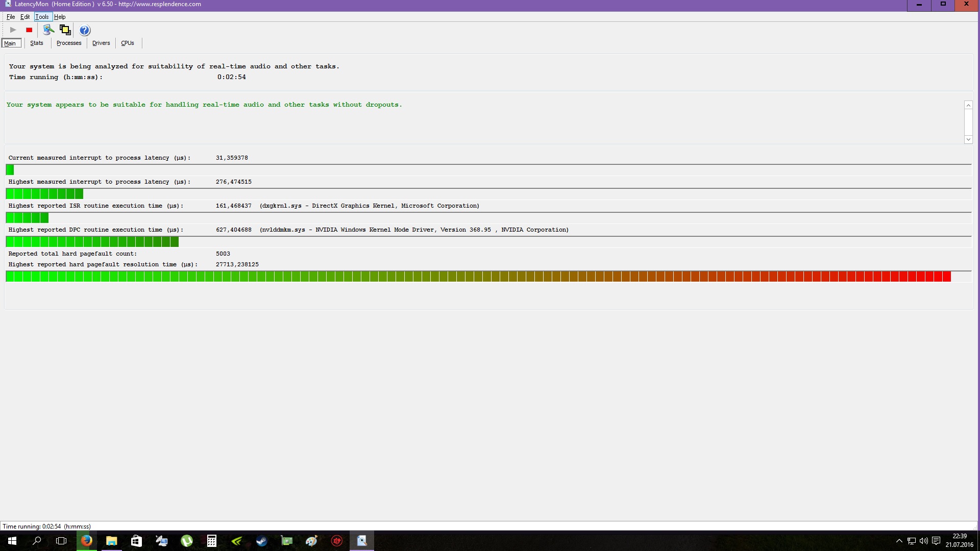
Task: Switch to Firefox on the taskbar
Action: tap(87, 541)
